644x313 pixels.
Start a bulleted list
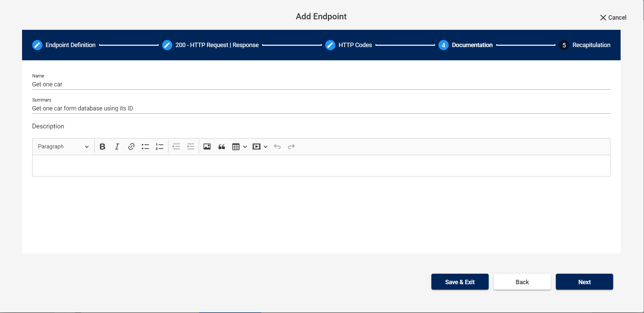(145, 147)
